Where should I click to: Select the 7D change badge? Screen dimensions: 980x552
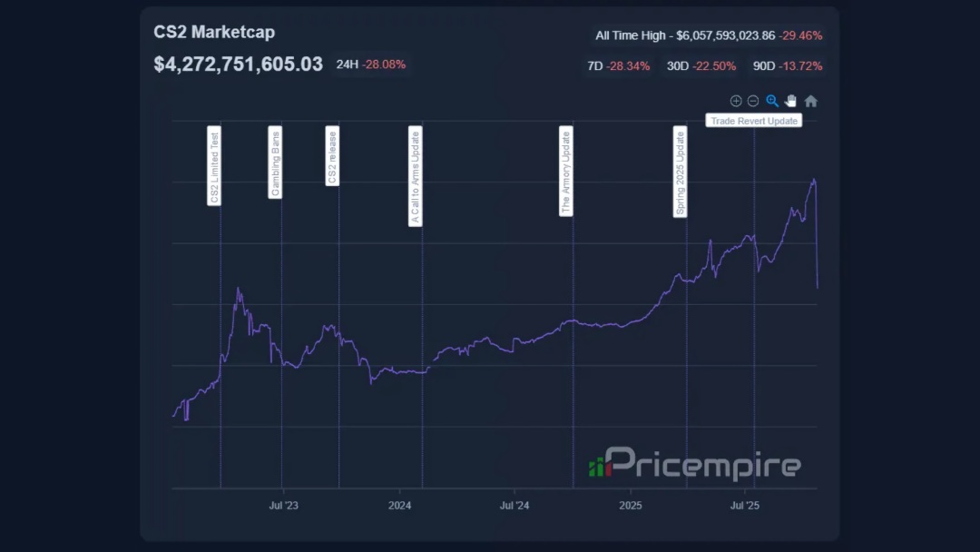coord(619,66)
